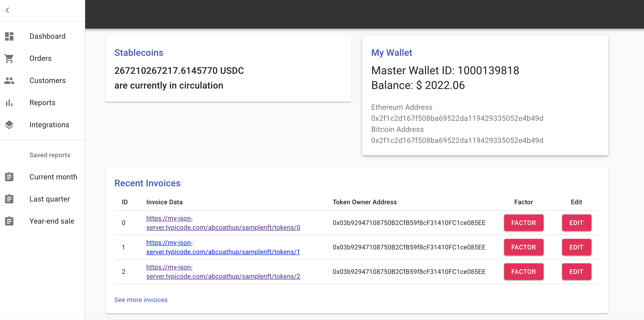Image resolution: width=644 pixels, height=320 pixels.
Task: Click the Ethereum address text
Action: [x=457, y=118]
